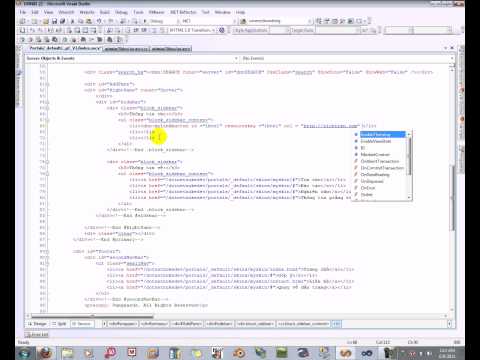
Task: Click the taskbar clock
Action: click(x=447, y=353)
